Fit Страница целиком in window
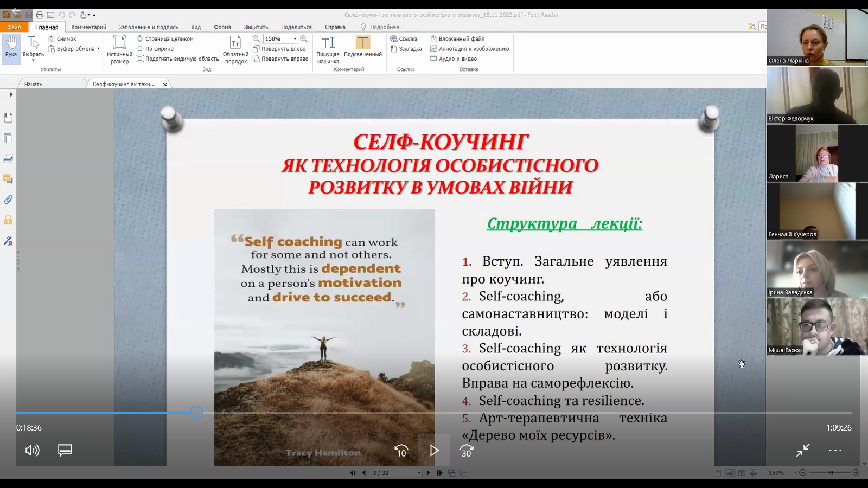Image resolution: width=868 pixels, height=488 pixels. click(165, 39)
